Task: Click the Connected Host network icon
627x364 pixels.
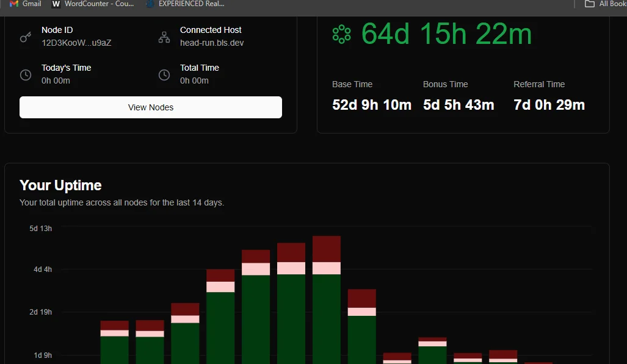Action: point(164,37)
